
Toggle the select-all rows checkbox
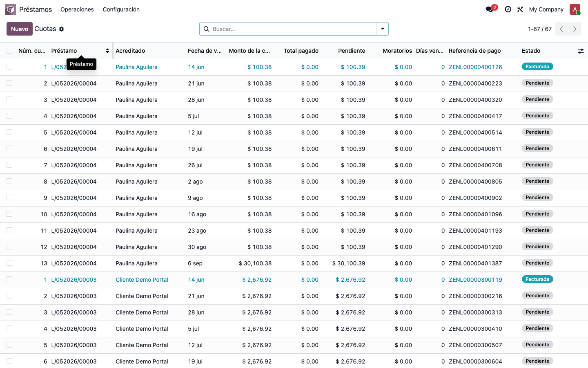click(x=9, y=51)
